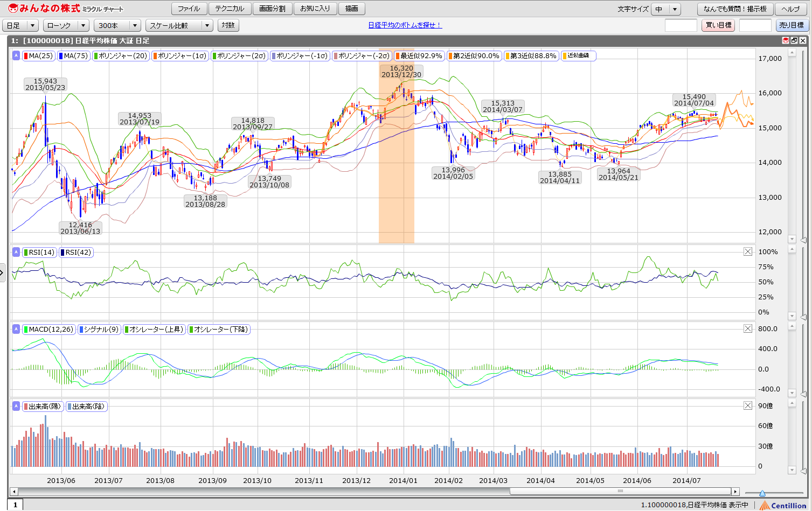Click the left sidebar expand arrow
Viewport: 812px width, 511px height.
(2, 273)
